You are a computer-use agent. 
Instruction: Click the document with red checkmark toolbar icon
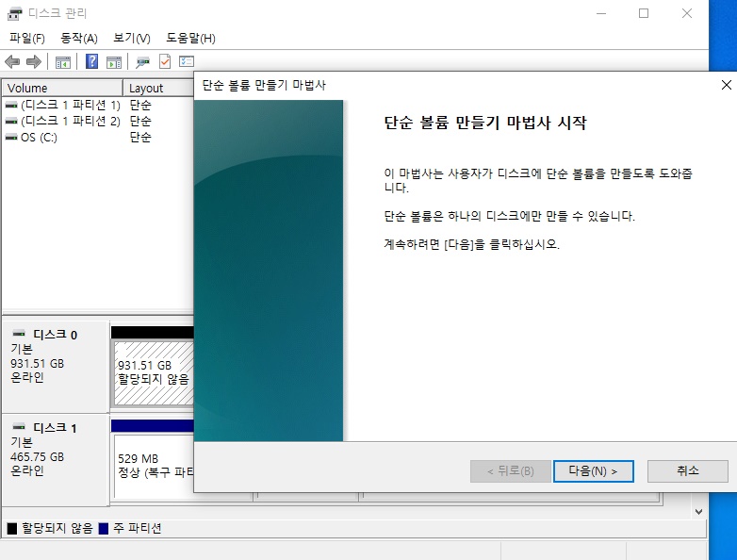coord(165,61)
